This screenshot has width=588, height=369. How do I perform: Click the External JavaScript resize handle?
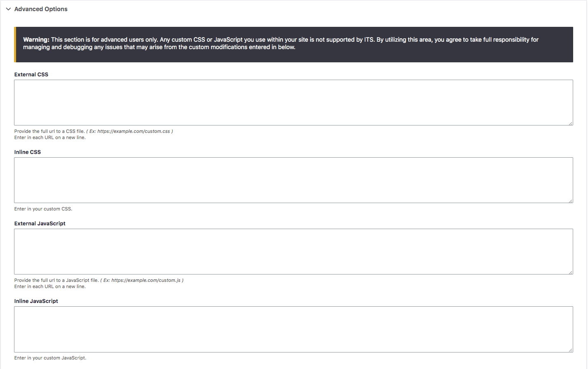pos(571,272)
